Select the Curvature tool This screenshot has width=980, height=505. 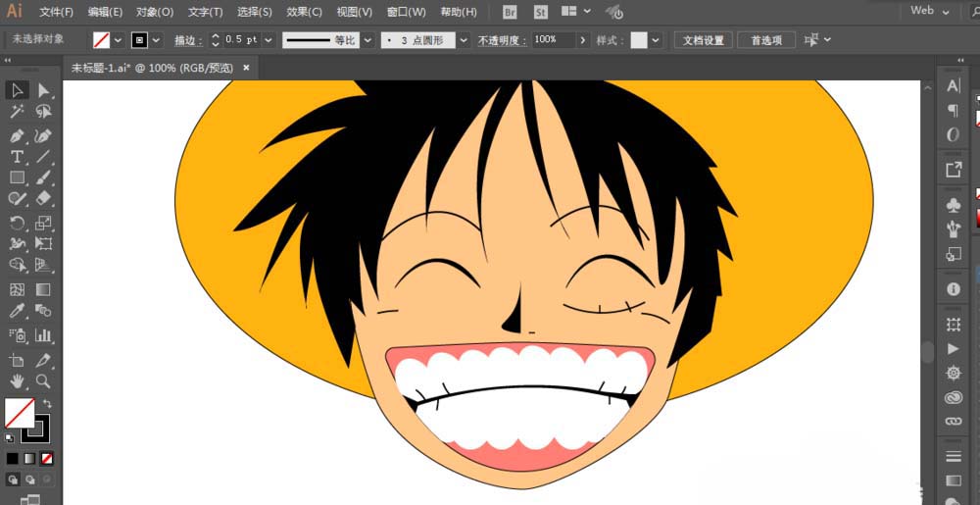(44, 135)
